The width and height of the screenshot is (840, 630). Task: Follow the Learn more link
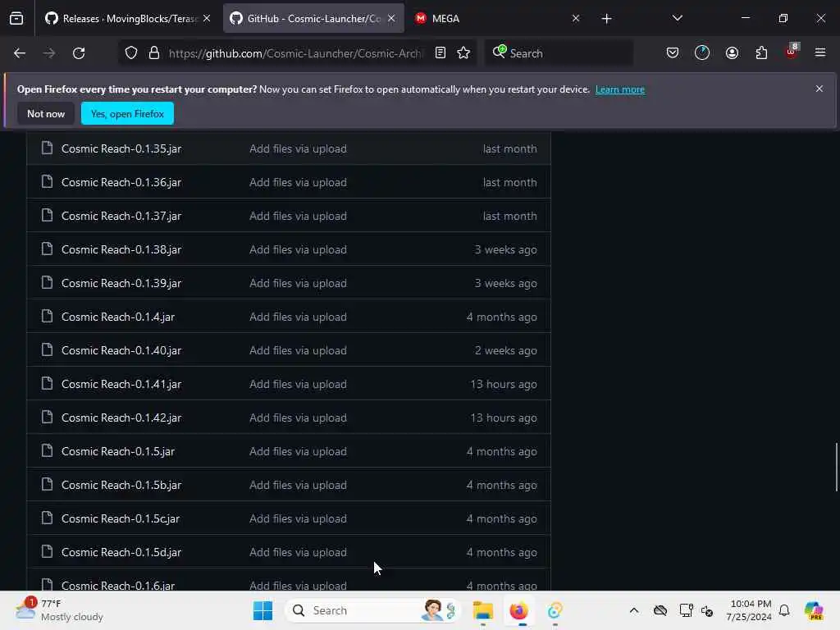point(620,89)
